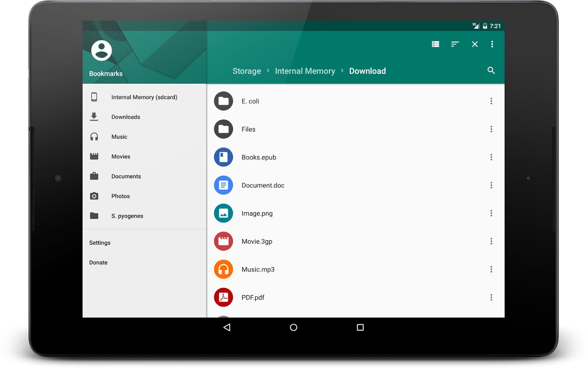Screen dimensions: 588x368
Task: Go to Internal Memory breadcrumb
Action: pyautogui.click(x=305, y=71)
